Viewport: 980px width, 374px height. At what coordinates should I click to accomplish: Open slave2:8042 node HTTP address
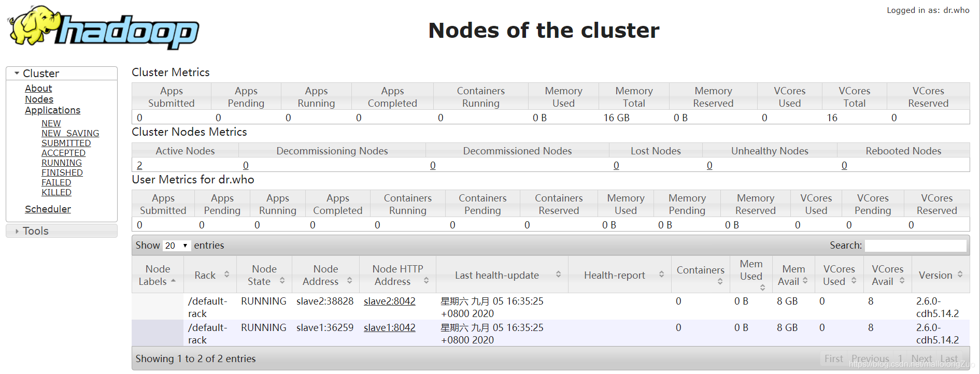point(389,301)
